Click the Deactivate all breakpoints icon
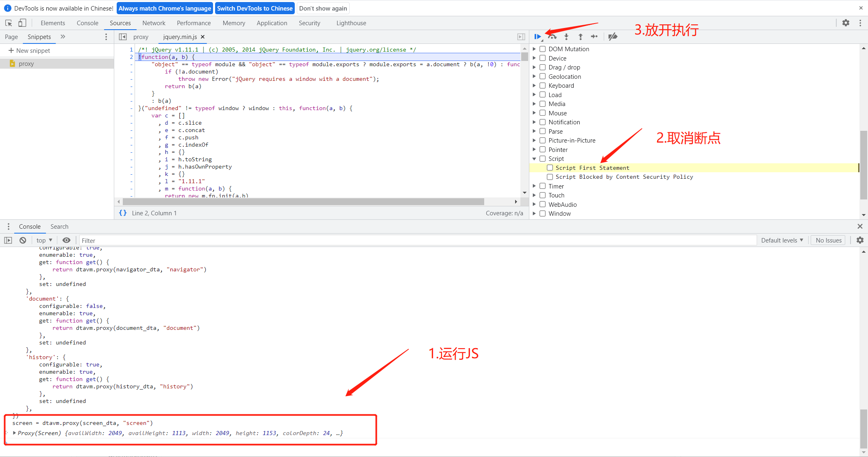Viewport: 868px width, 457px height. tap(613, 36)
